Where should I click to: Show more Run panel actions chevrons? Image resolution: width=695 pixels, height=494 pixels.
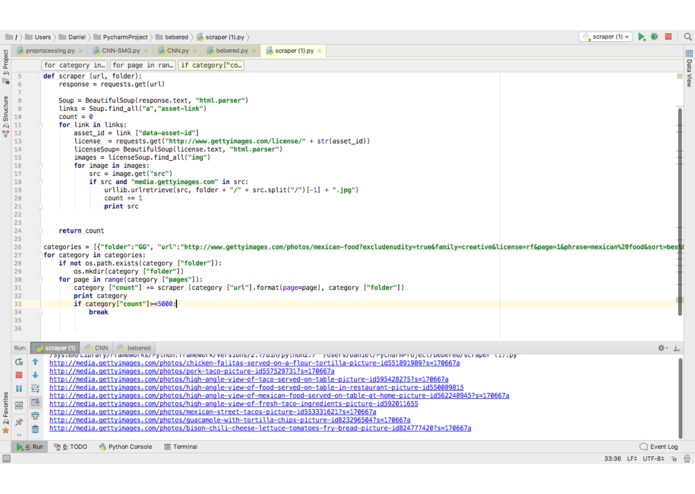click(19, 435)
